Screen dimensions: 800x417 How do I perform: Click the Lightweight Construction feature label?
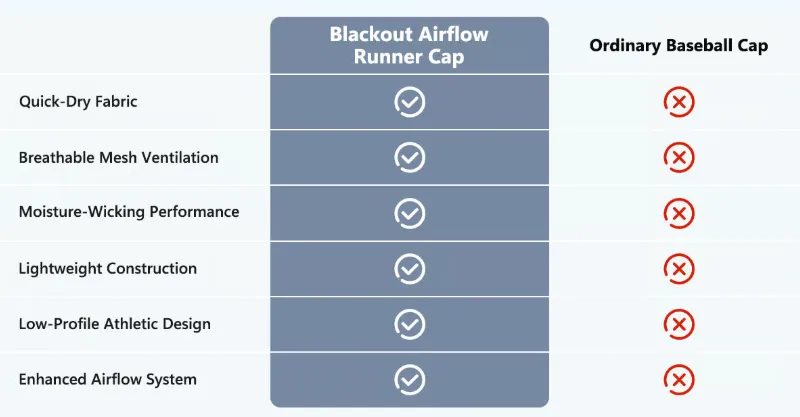[108, 268]
